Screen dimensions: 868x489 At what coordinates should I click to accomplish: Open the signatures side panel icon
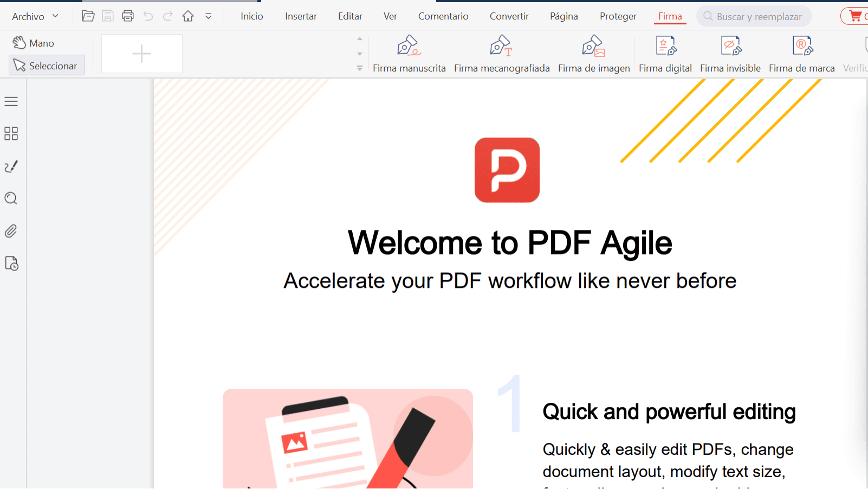[x=11, y=166]
